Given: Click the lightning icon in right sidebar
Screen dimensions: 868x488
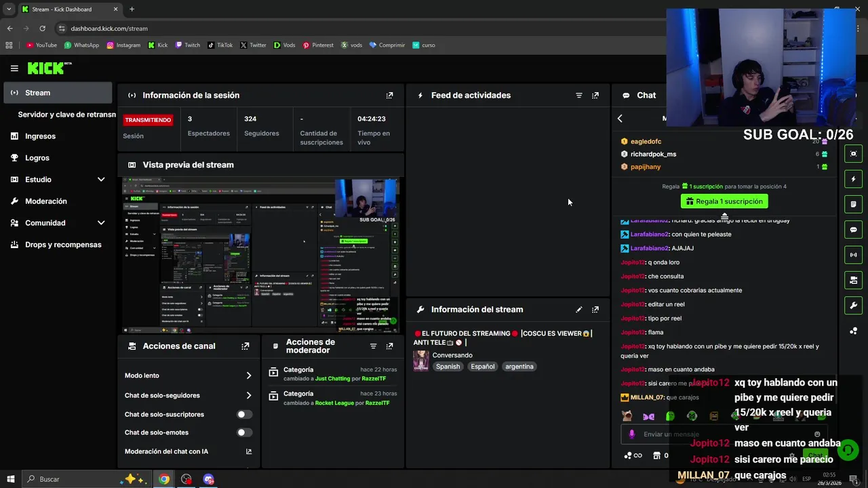Looking at the screenshot, I should point(853,179).
